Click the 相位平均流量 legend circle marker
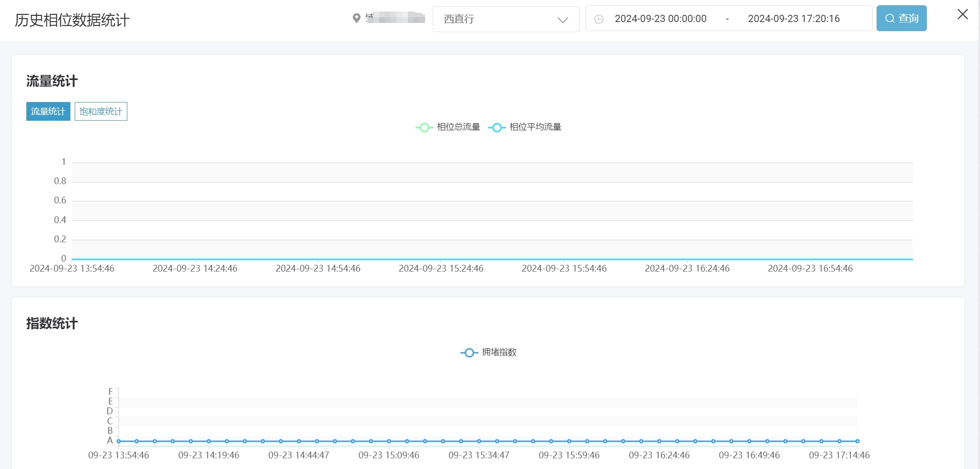The width and height of the screenshot is (980, 469). (x=497, y=127)
